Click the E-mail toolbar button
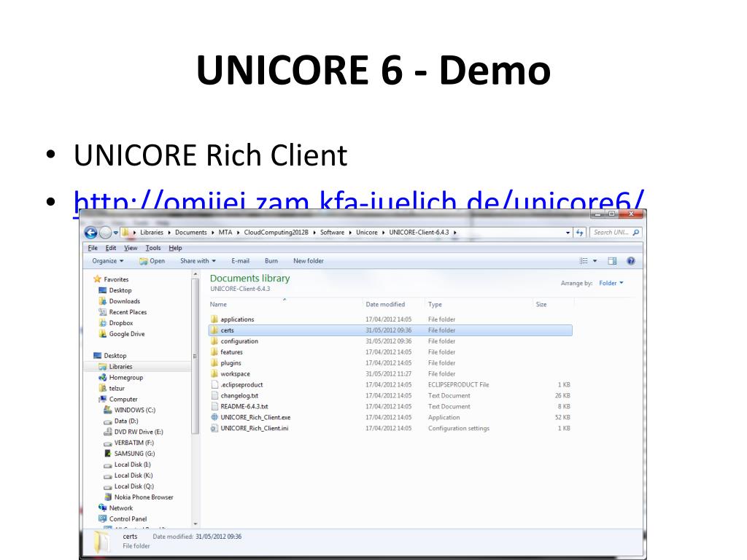The height and width of the screenshot is (560, 747). click(240, 261)
